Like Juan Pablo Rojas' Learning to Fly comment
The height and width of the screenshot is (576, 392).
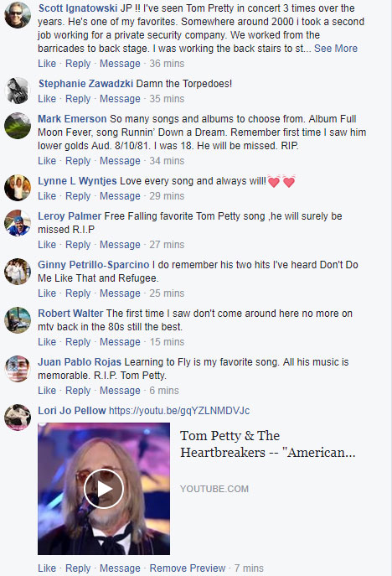[47, 391]
